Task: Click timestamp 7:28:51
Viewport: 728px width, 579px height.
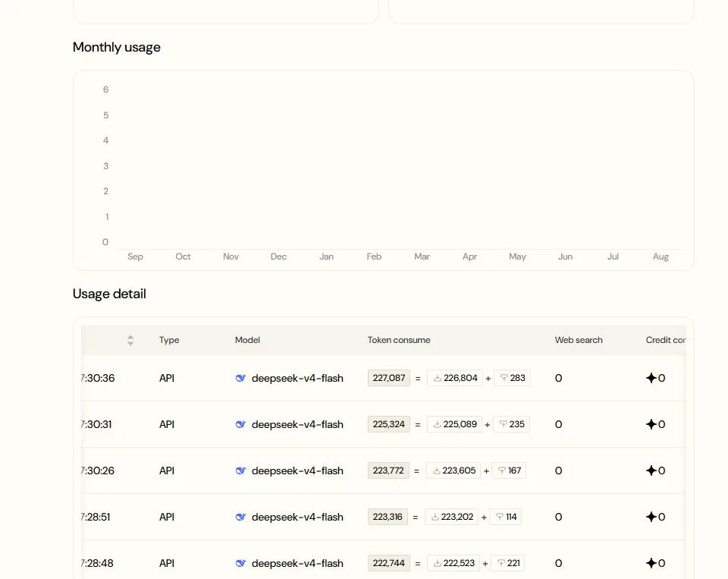Action: (x=96, y=517)
